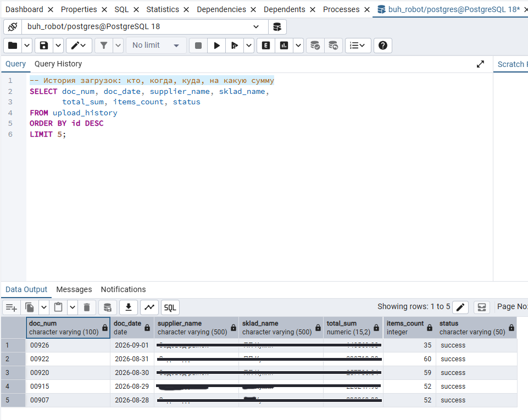This screenshot has height=420, width=528.
Task: Click result cell 00926 in doc_num
Action: coord(68,345)
